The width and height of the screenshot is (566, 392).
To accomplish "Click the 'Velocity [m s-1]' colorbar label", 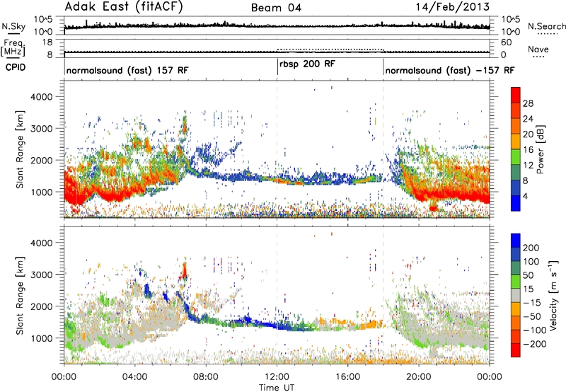I will click(x=554, y=295).
